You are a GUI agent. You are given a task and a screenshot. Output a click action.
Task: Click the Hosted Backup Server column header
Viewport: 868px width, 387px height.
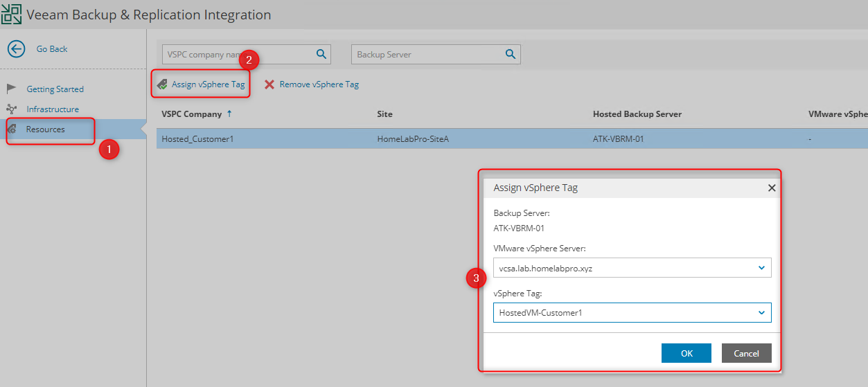637,114
